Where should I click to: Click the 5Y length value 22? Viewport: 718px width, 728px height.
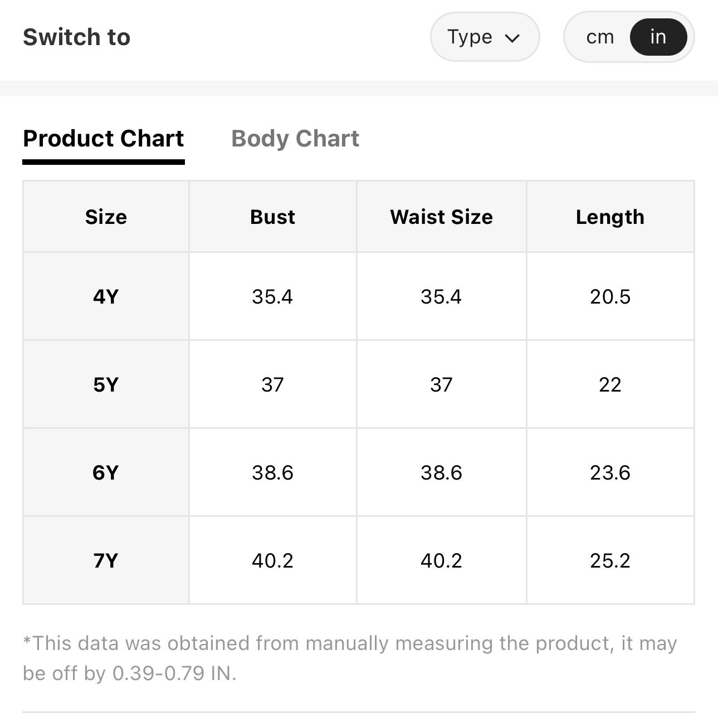pos(610,384)
